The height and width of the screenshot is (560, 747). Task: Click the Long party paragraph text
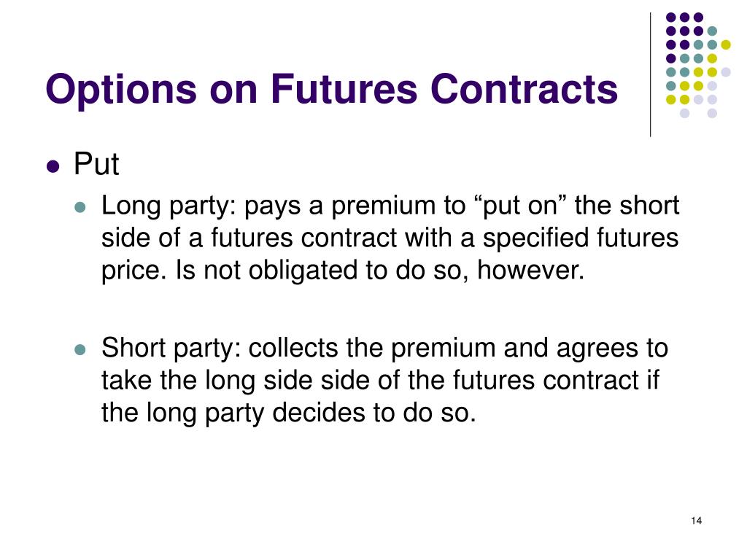pos(390,238)
